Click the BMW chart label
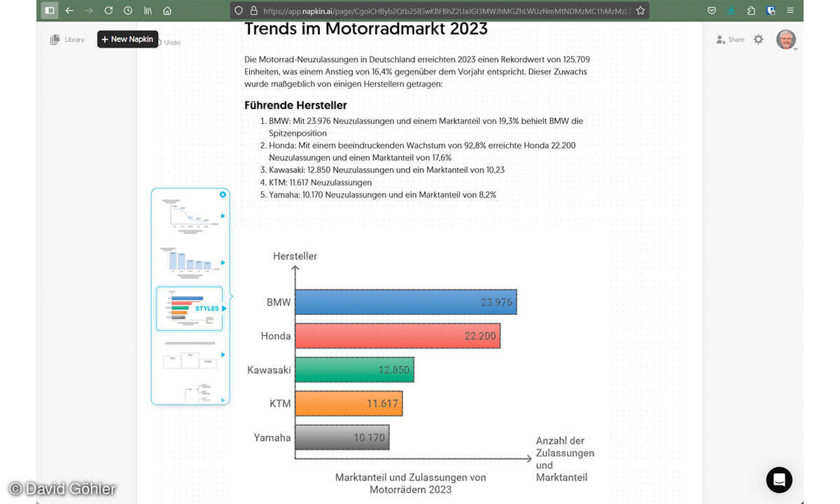The image size is (840, 504). point(279,302)
